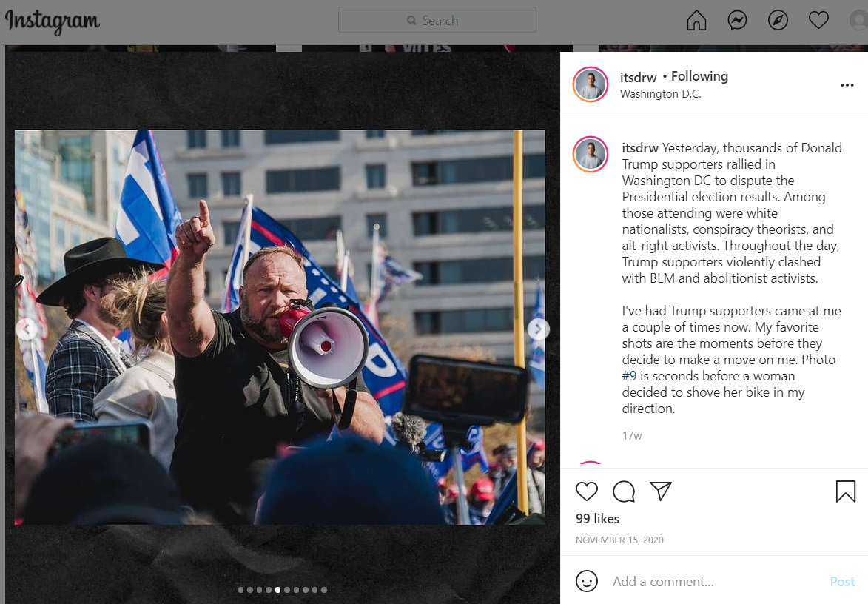The height and width of the screenshot is (604, 868).
Task: Open the emoji picker smiley icon
Action: pyautogui.click(x=586, y=581)
